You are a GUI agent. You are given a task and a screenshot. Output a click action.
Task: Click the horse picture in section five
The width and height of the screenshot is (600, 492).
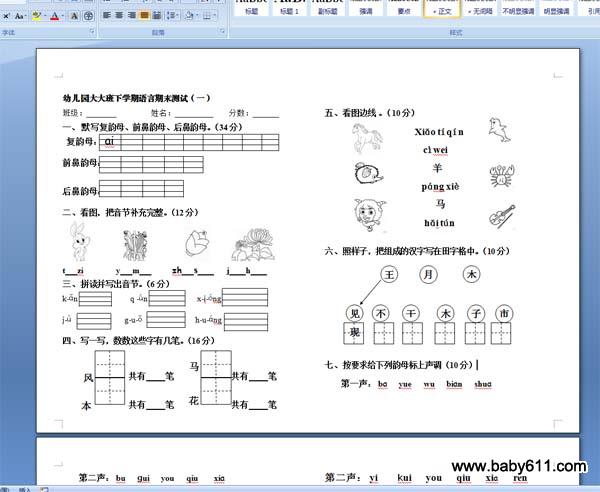[367, 138]
